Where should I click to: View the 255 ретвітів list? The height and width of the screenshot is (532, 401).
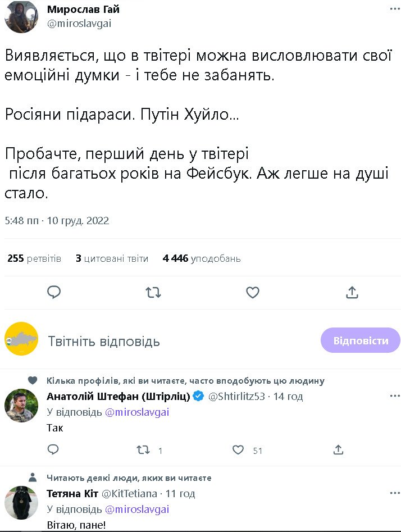34,258
